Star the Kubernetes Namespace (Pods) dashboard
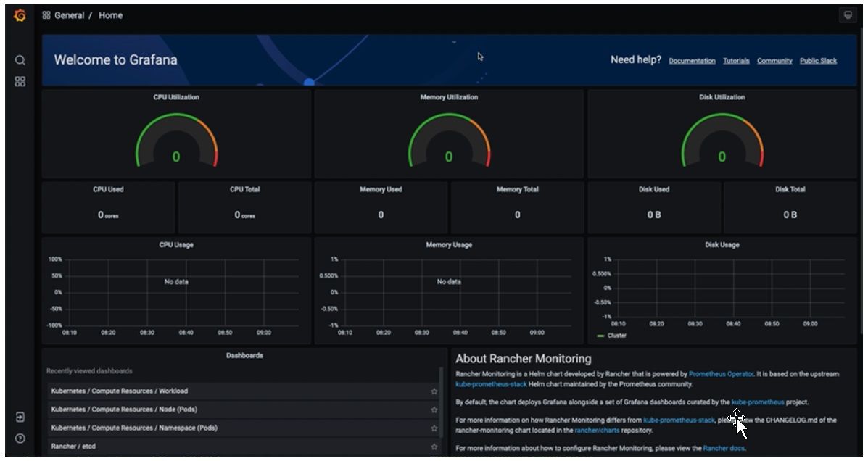Screen dimensions: 868x461 point(434,428)
